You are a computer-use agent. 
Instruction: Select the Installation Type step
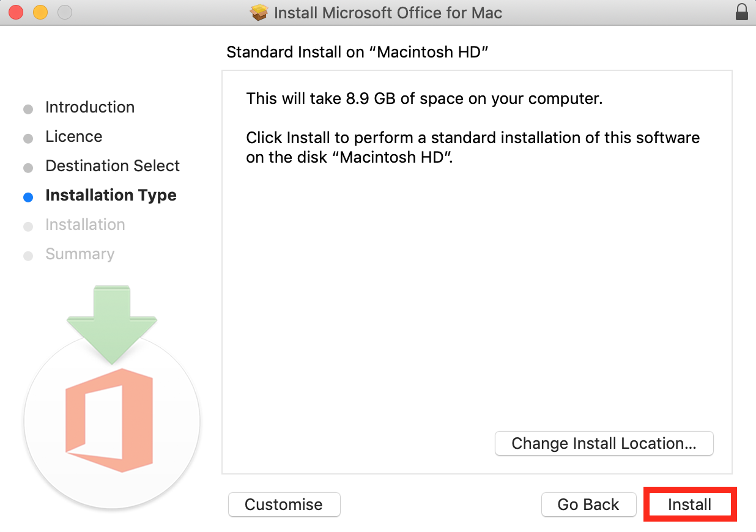(x=111, y=195)
